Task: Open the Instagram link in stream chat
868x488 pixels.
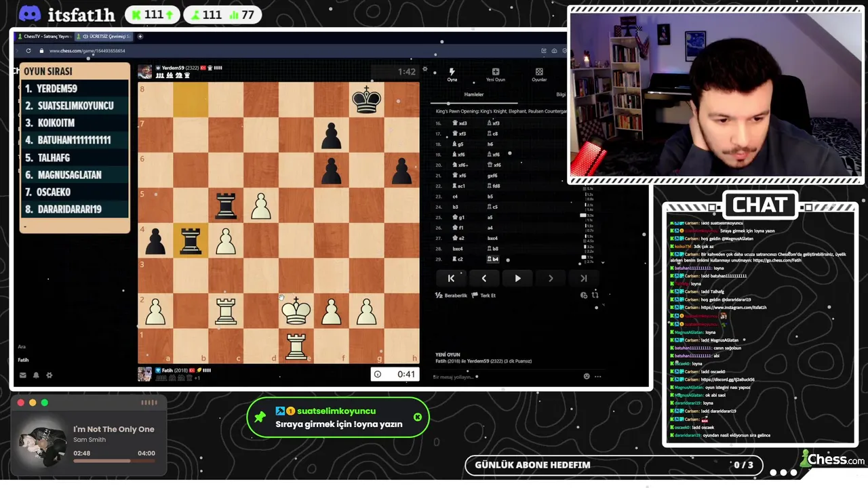Action: pos(734,308)
